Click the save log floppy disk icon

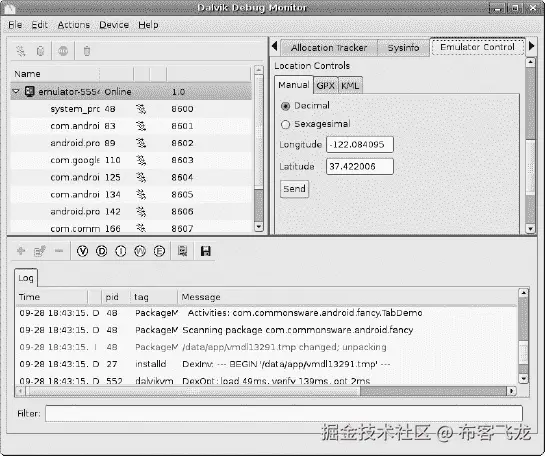[206, 251]
